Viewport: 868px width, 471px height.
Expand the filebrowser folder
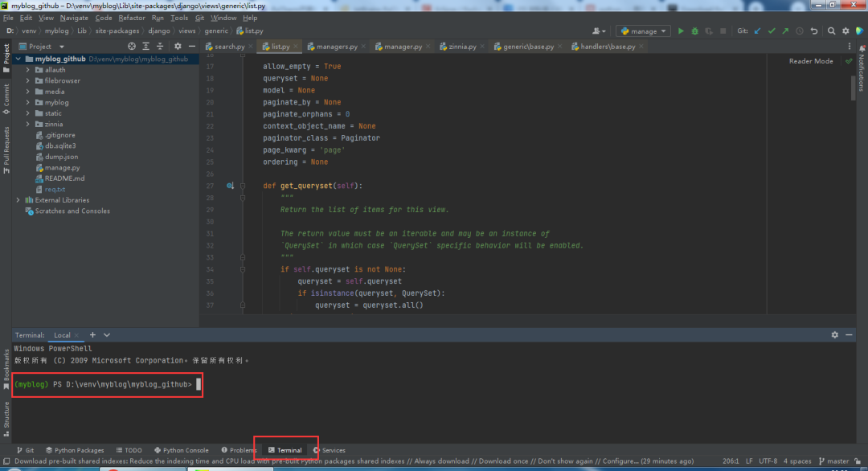(x=28, y=81)
